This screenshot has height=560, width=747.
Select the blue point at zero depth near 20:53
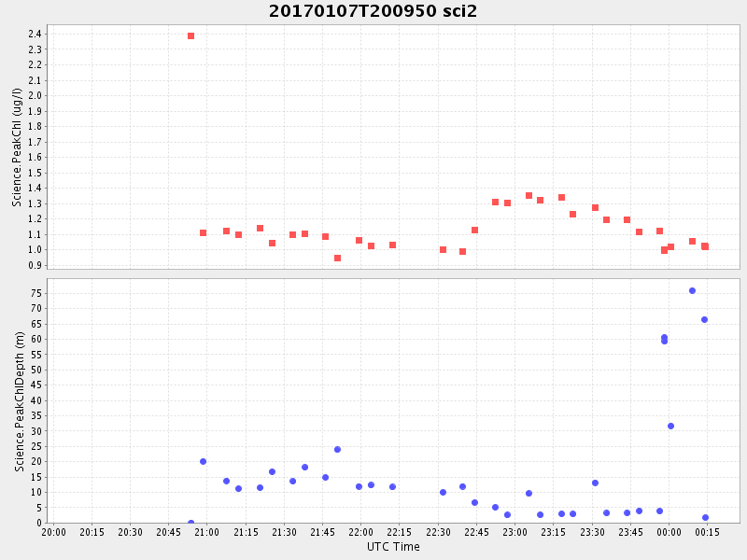click(190, 523)
